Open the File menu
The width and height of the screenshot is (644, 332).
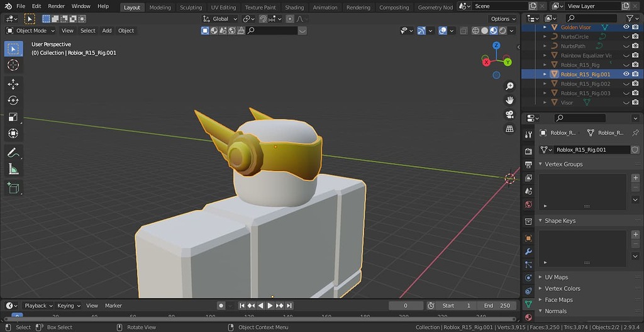click(x=21, y=6)
